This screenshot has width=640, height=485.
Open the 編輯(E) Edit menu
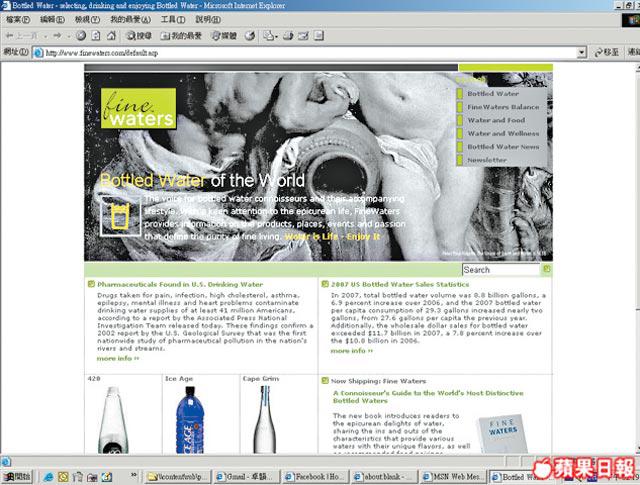(52, 20)
